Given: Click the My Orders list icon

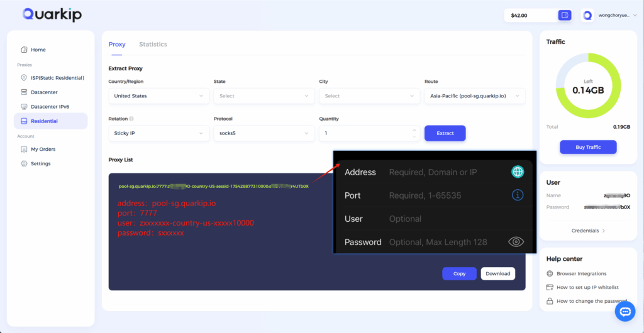Looking at the screenshot, I should (24, 150).
